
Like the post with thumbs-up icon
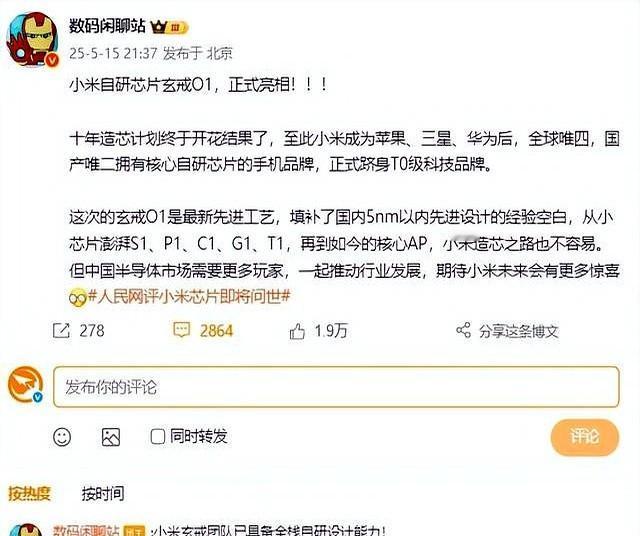pyautogui.click(x=297, y=331)
